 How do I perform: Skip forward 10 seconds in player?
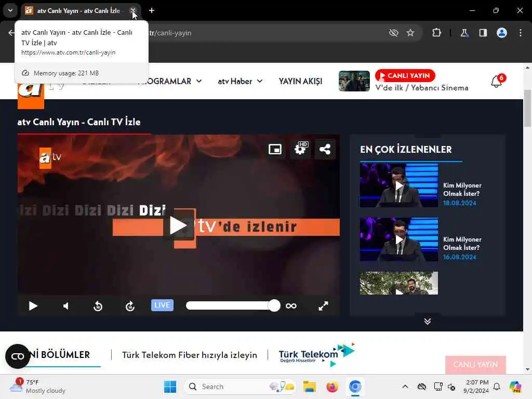[130, 306]
